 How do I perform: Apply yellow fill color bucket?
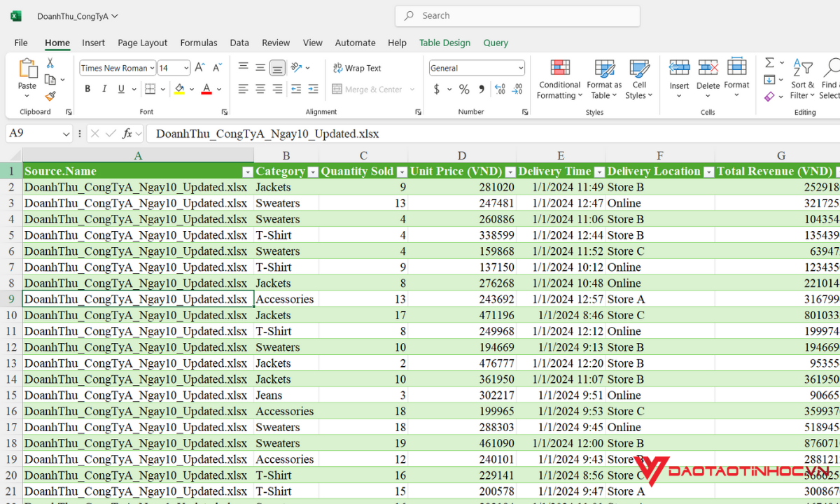point(179,89)
